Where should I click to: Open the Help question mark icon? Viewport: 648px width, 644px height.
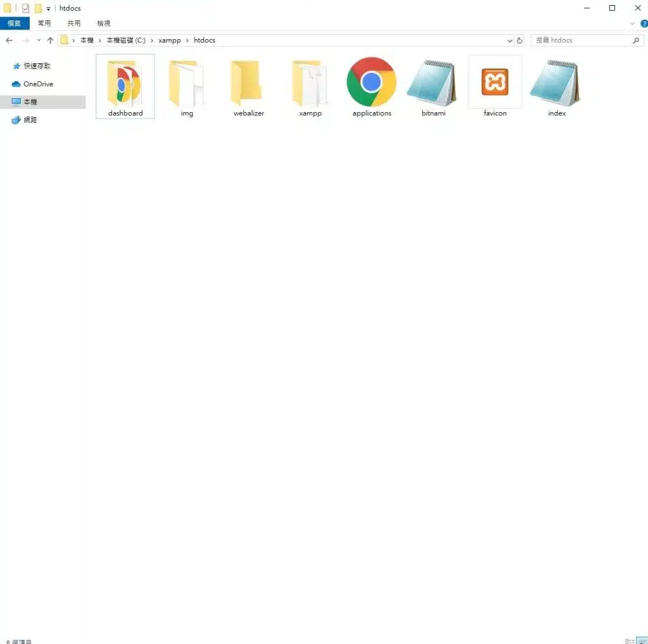tap(644, 23)
